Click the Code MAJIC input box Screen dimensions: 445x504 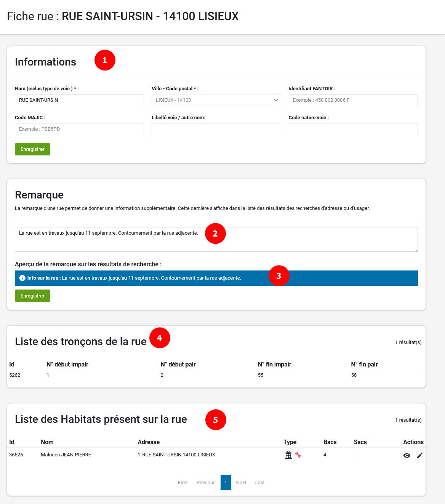pyautogui.click(x=79, y=129)
